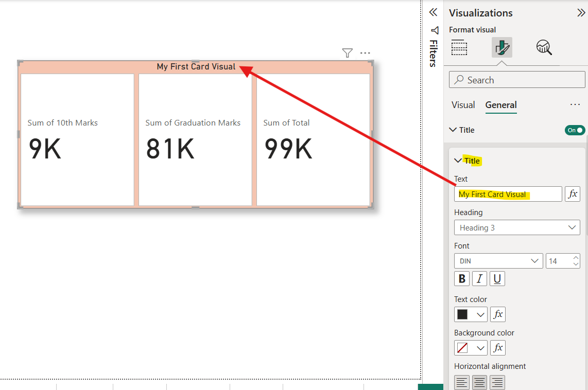Open the filter icon on the card visual
Viewport: 588px width, 390px height.
[x=347, y=52]
